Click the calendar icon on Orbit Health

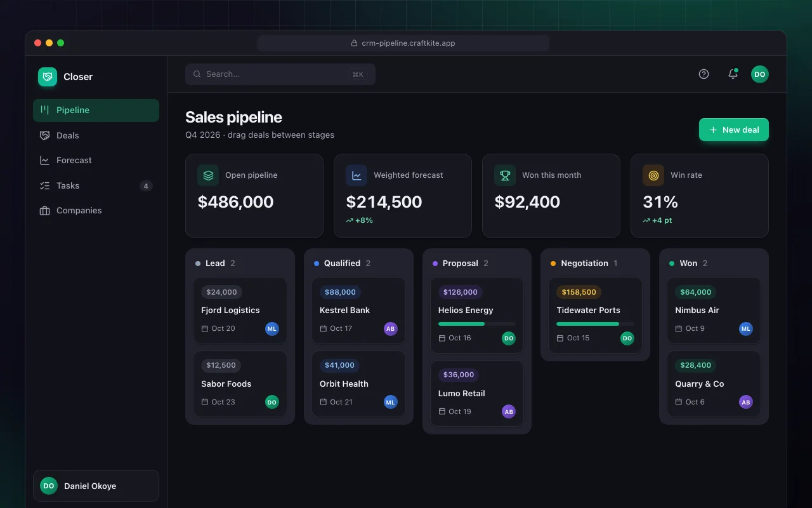point(324,402)
